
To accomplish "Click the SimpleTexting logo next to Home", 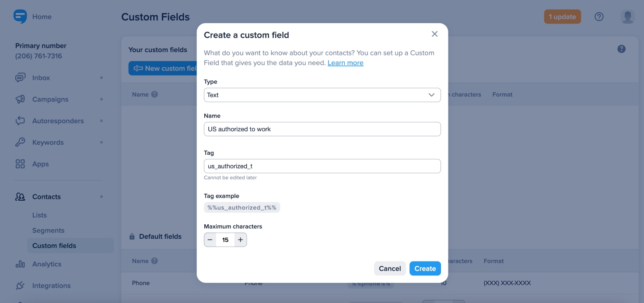I will pyautogui.click(x=20, y=16).
